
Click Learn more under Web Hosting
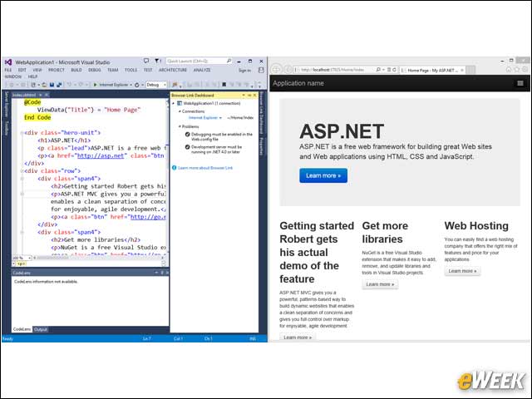[x=462, y=271]
